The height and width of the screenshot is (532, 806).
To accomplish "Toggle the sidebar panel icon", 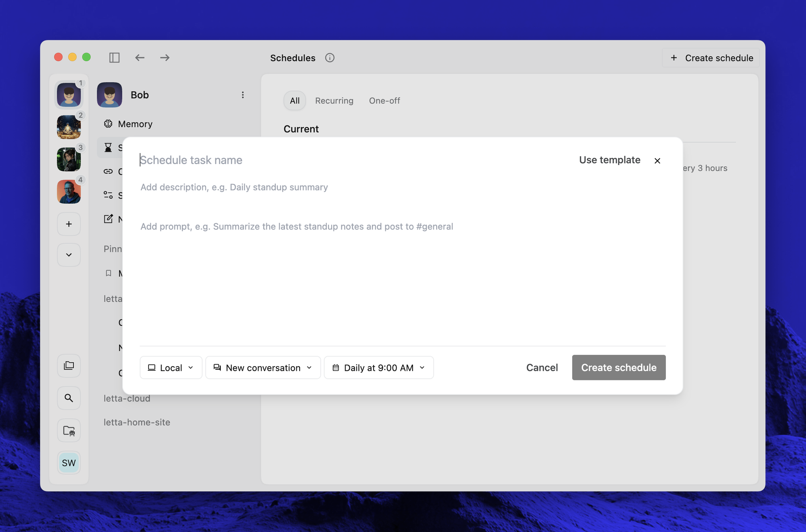I will [114, 58].
